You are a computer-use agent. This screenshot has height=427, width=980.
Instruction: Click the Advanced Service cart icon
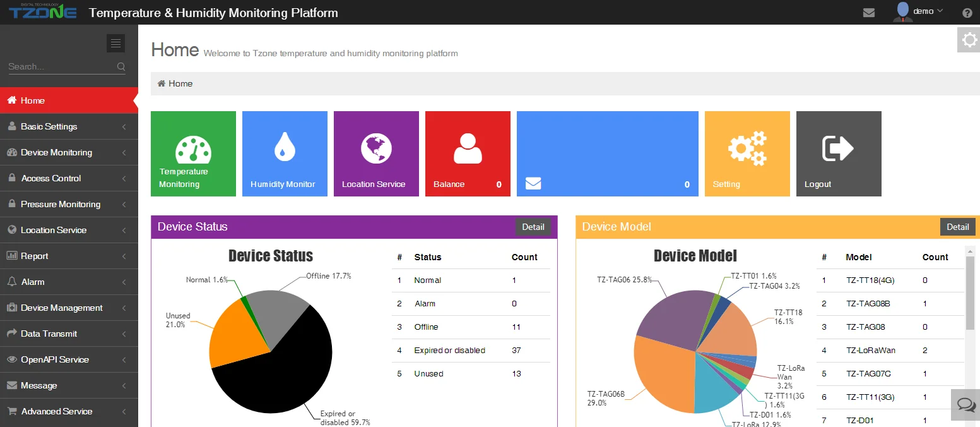coord(11,411)
